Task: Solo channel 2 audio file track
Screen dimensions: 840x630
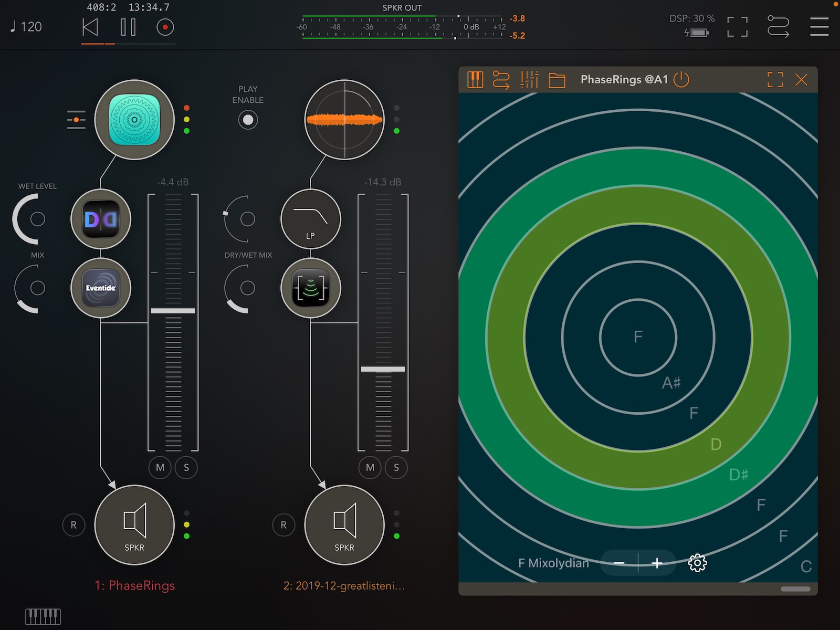Action: [x=396, y=467]
